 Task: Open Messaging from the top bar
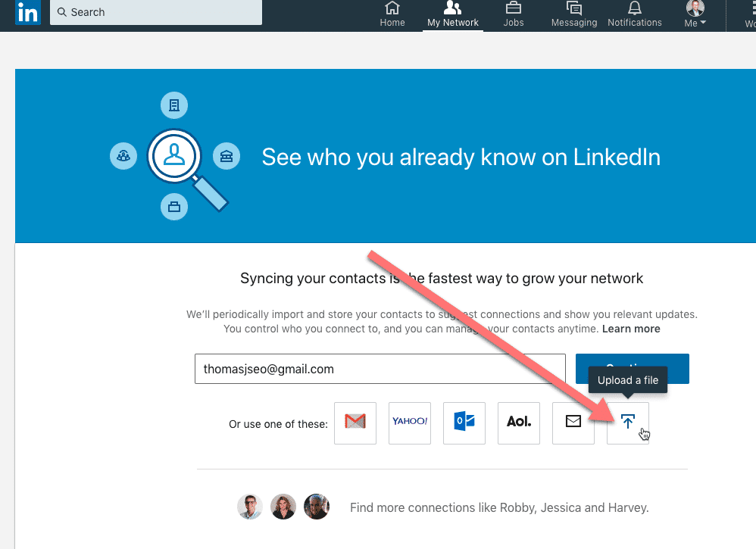coord(573,14)
